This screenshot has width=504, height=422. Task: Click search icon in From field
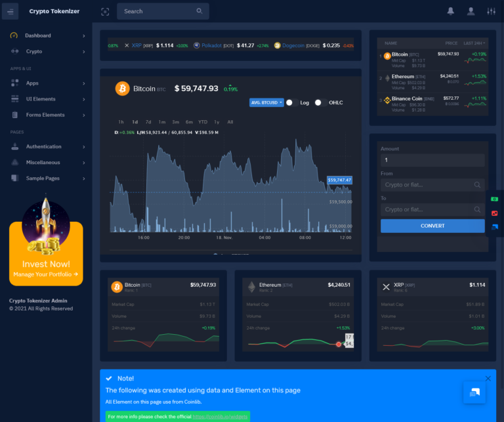click(477, 185)
